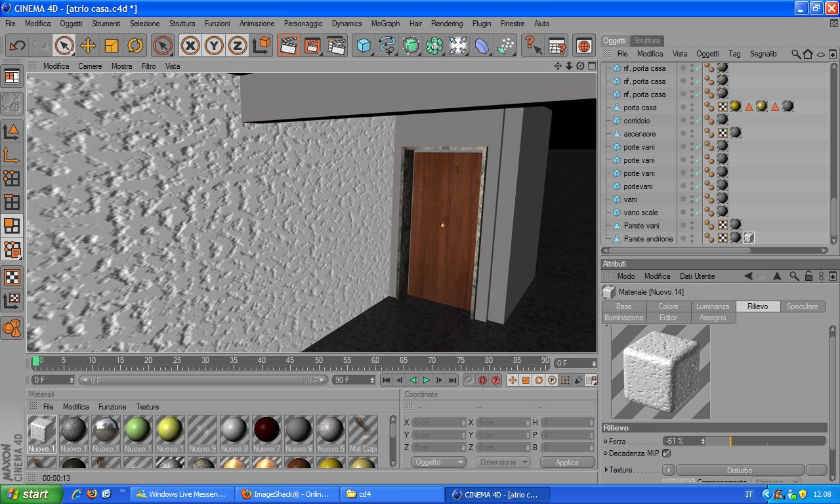
Task: Adjust the Forza strength slider
Action: 766,441
